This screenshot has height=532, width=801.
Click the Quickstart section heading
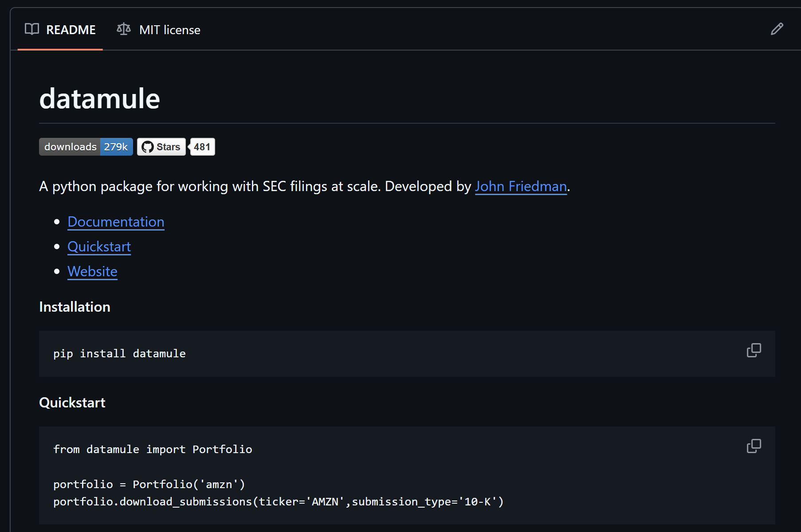(72, 402)
